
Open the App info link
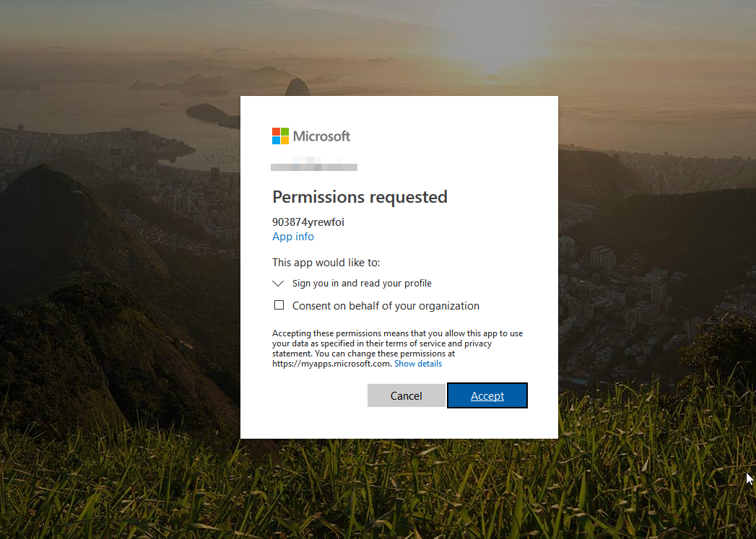coord(292,236)
